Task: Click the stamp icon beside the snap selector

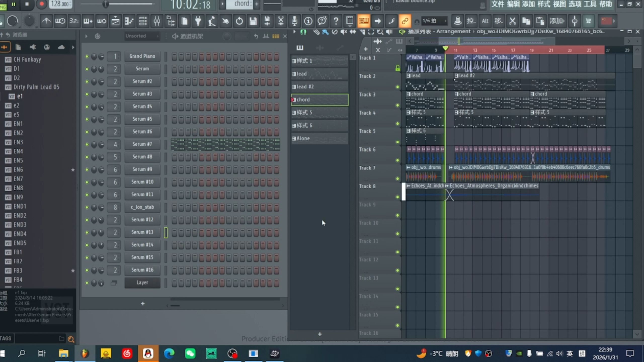Action: 458,21
